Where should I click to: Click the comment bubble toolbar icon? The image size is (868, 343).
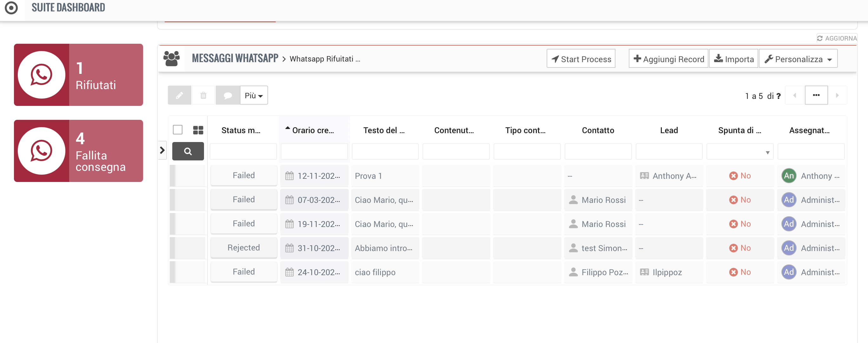click(x=228, y=95)
